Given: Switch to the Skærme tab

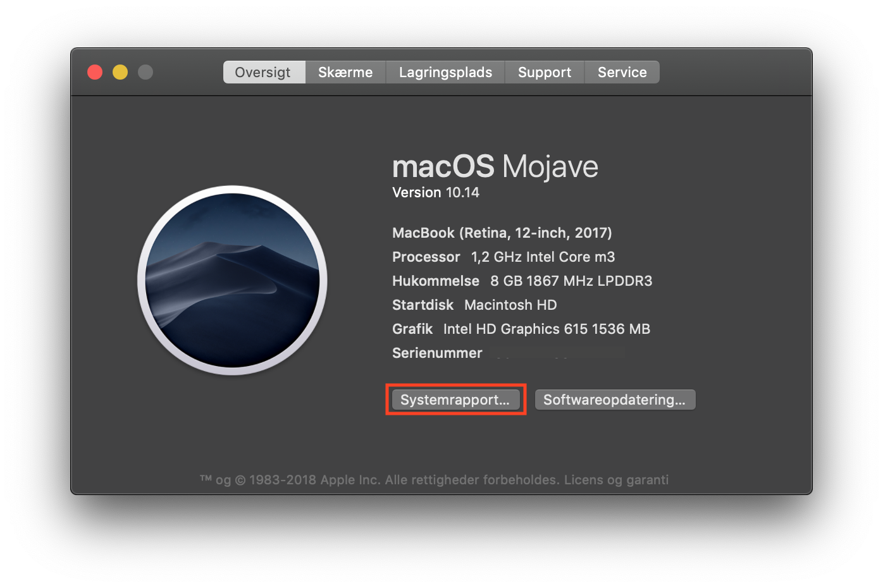Looking at the screenshot, I should 345,72.
